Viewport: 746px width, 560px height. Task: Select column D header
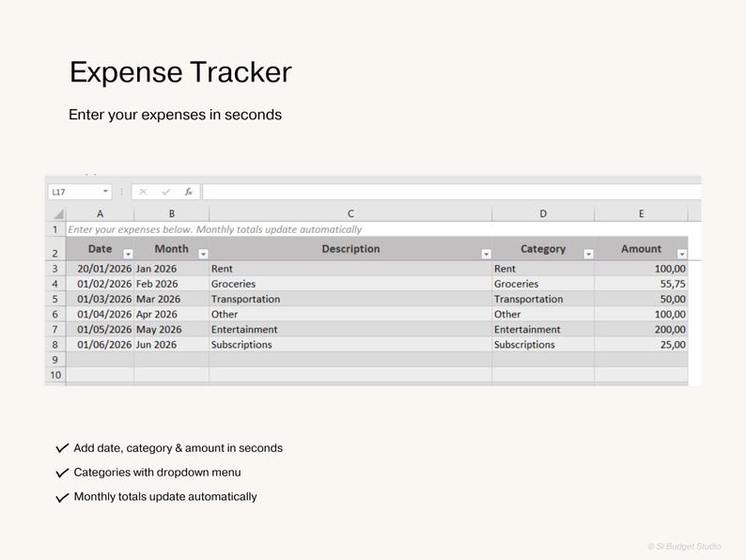(x=543, y=213)
